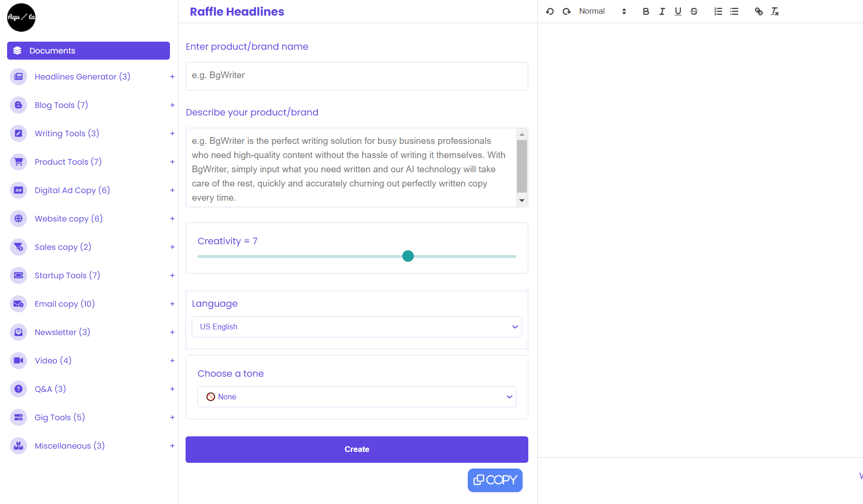Insert a link in the editor

(758, 11)
